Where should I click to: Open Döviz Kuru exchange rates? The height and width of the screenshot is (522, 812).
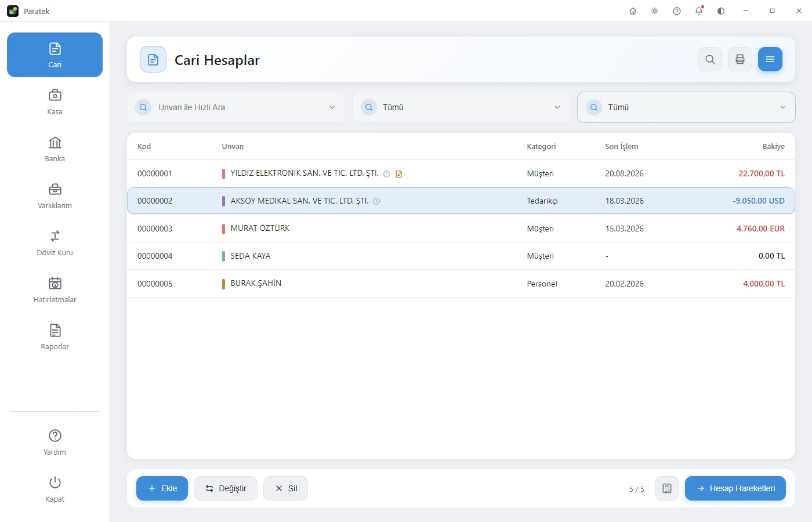[55, 243]
